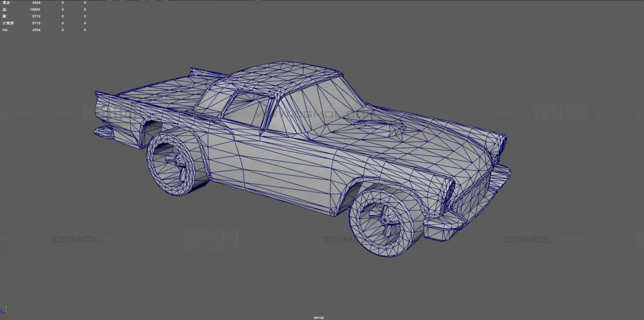Click the persp camera label
The width and height of the screenshot is (644, 320).
pos(318,317)
